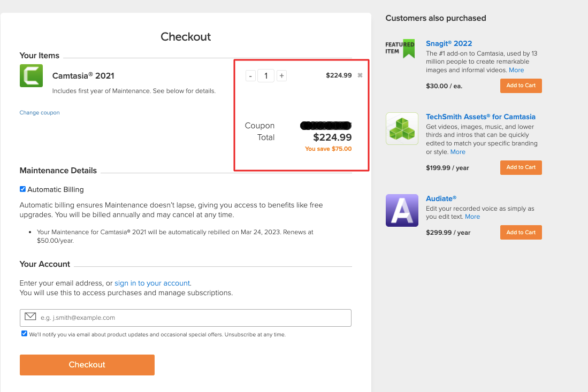Image resolution: width=588 pixels, height=392 pixels.
Task: Disable Automatic Billing
Action: click(x=22, y=189)
